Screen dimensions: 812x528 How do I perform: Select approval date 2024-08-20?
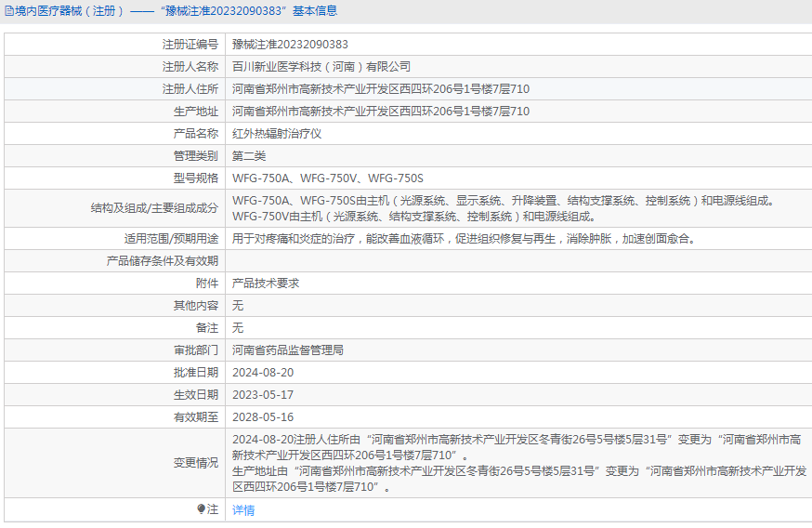coord(263,373)
